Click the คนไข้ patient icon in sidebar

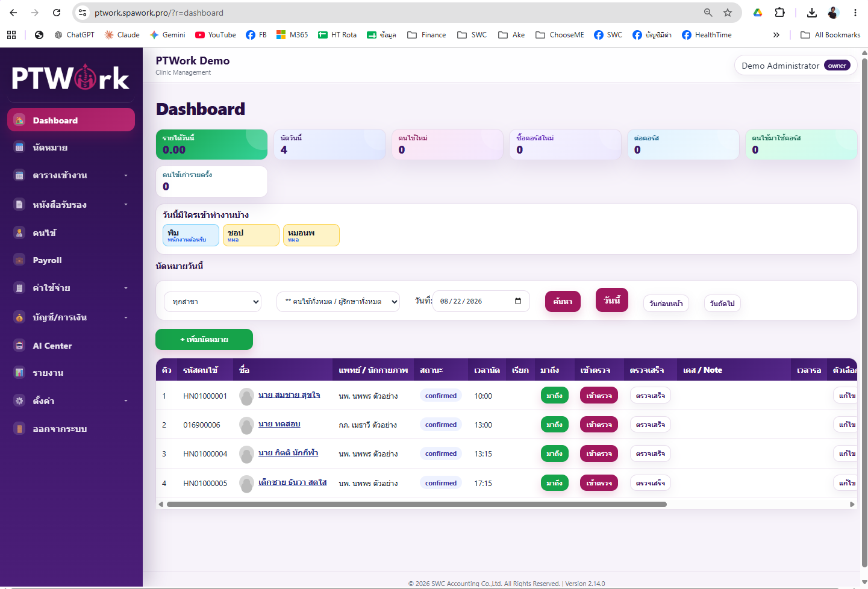19,232
